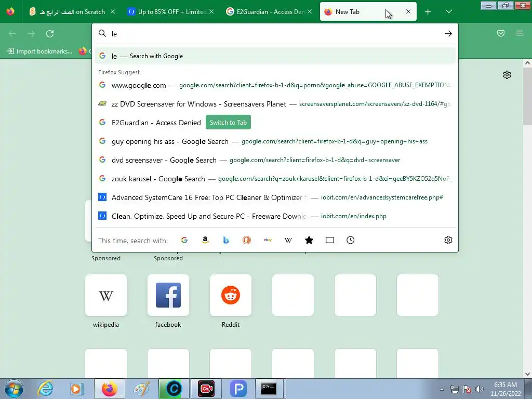Search with Bing one-off icon
Screen dimensions: 532x399
tap(226, 240)
